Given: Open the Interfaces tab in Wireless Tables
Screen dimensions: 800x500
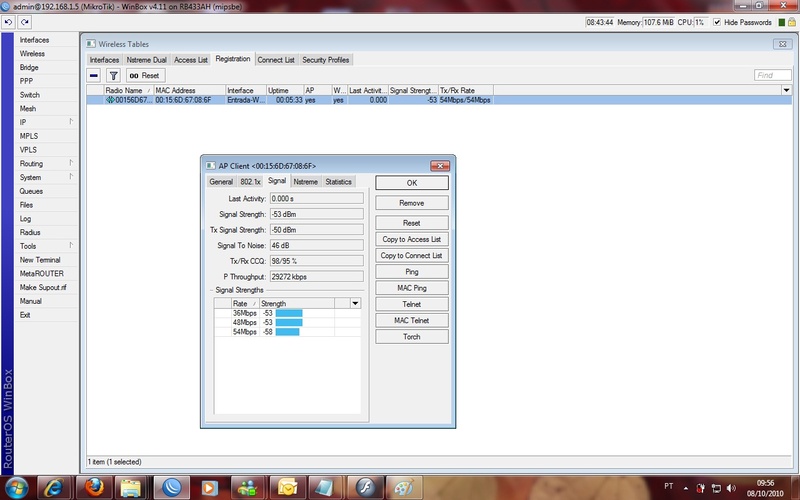Looking at the screenshot, I should [104, 60].
